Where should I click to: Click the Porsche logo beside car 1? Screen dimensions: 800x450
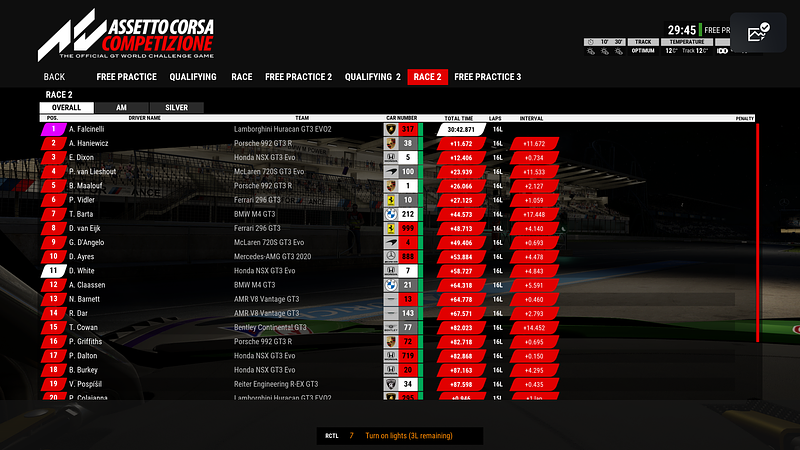[391, 186]
